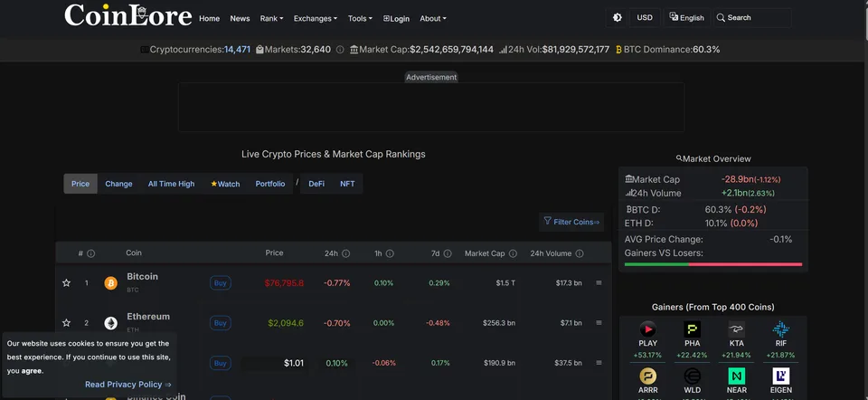Click the Login link
Viewport: 868px width, 400px height.
point(396,18)
